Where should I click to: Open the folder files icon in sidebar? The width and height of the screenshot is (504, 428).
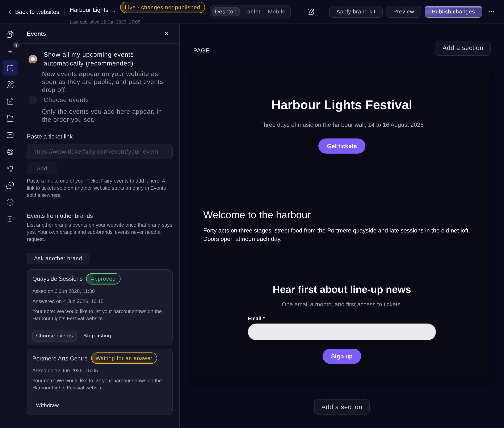(x=10, y=118)
